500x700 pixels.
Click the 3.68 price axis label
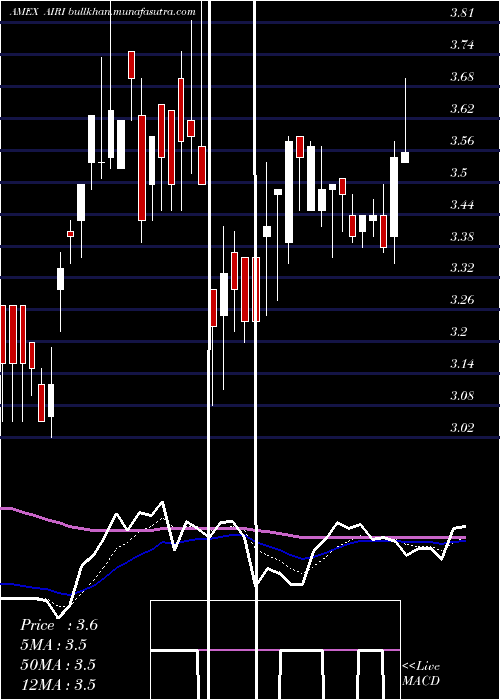(462, 77)
